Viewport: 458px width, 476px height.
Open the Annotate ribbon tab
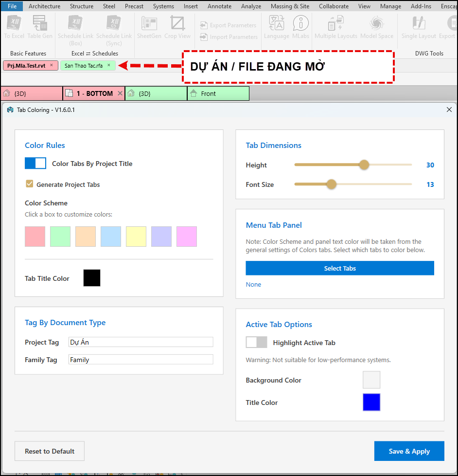point(219,6)
